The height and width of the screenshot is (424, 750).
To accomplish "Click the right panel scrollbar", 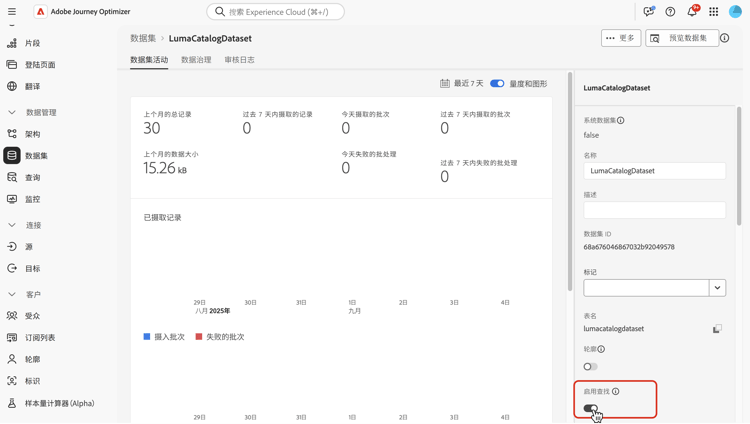I will (739, 166).
